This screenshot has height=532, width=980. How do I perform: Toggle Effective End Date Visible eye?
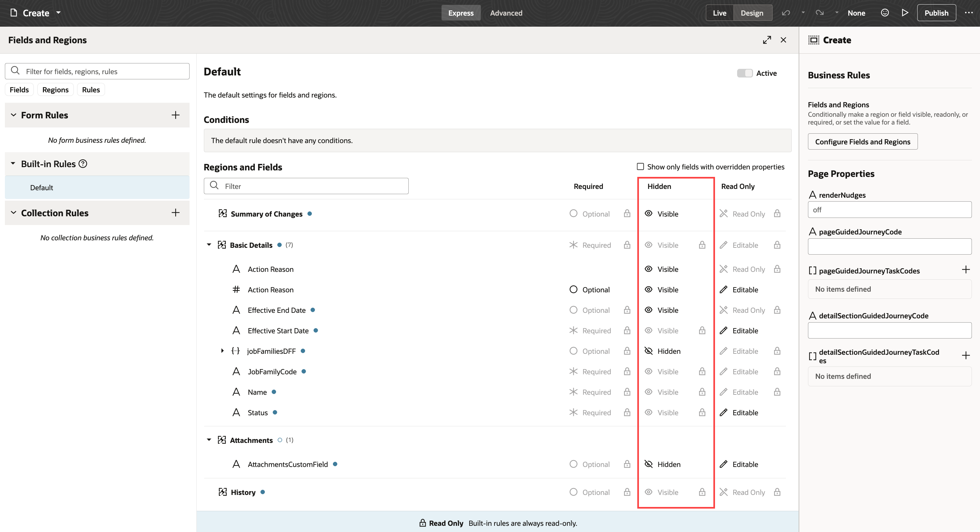click(x=649, y=310)
